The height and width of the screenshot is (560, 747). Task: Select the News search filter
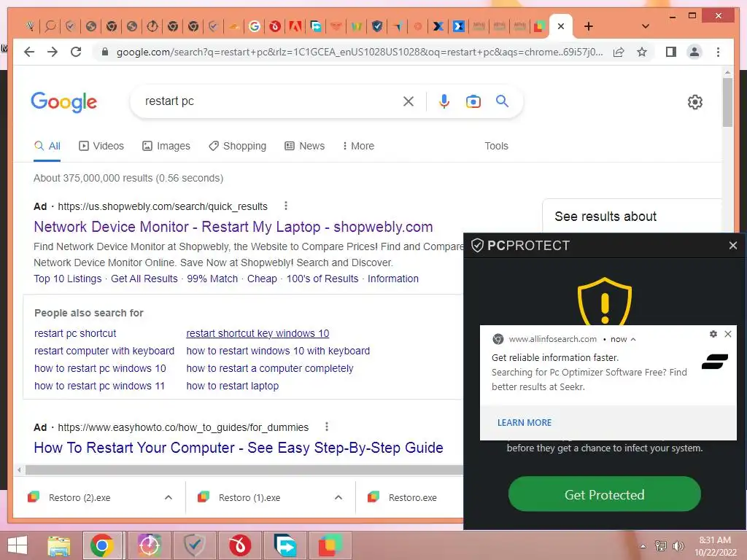pos(305,146)
